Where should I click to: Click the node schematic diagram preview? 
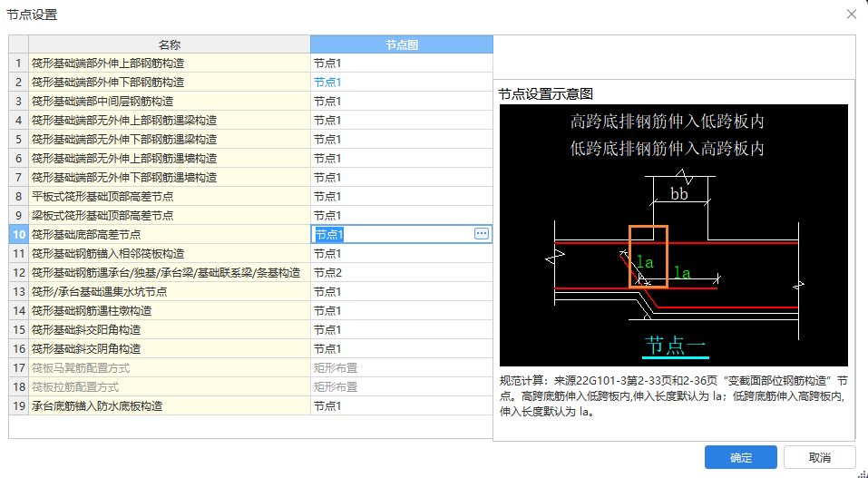pos(673,235)
